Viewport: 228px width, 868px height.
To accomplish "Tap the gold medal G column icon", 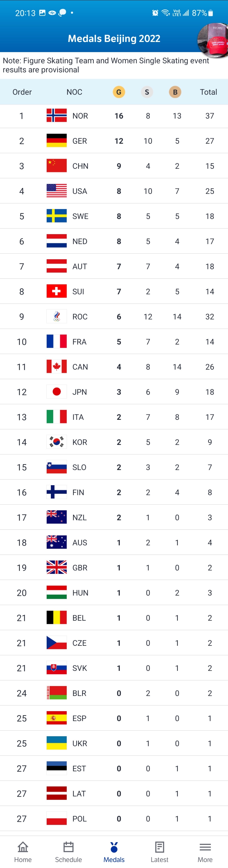I will pos(119,92).
